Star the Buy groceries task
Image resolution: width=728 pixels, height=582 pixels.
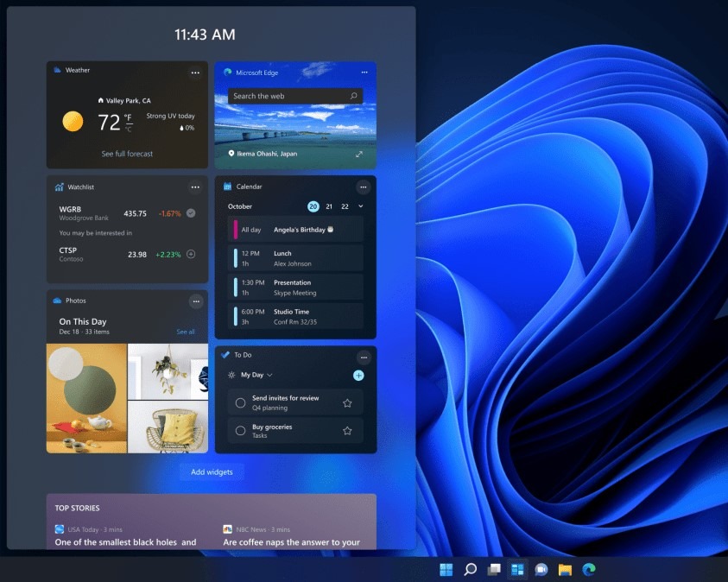[347, 431]
